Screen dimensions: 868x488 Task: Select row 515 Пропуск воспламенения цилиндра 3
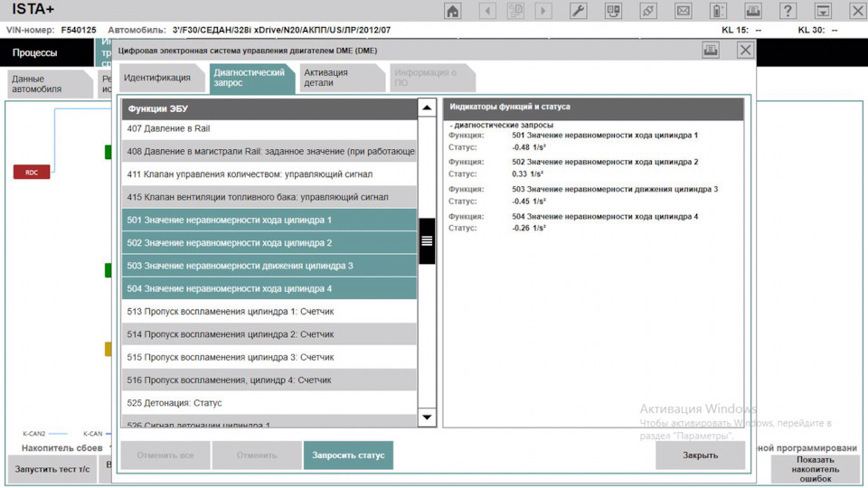269,358
